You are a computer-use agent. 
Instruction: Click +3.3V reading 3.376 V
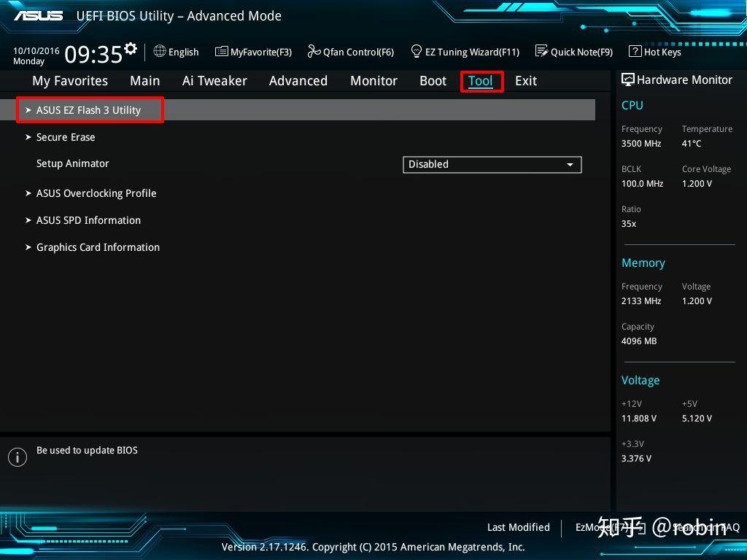636,459
